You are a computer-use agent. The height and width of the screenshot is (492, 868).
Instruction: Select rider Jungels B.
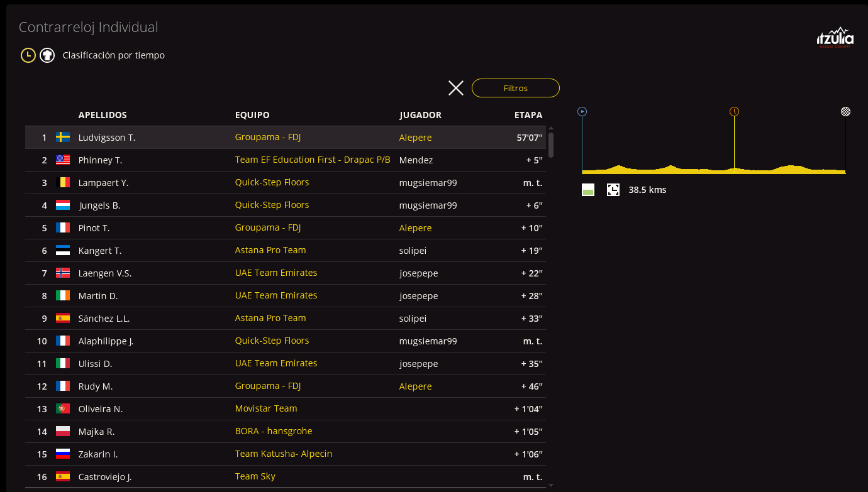[x=100, y=205]
